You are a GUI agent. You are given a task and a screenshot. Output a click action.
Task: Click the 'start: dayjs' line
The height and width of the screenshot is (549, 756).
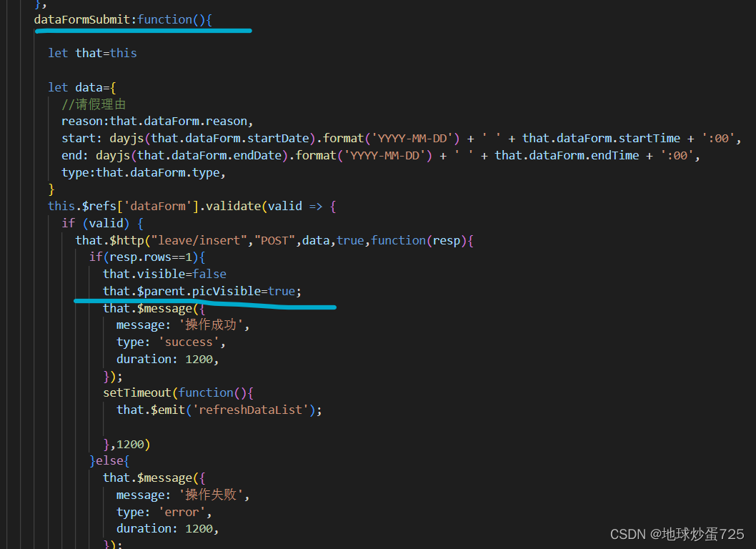pos(401,139)
